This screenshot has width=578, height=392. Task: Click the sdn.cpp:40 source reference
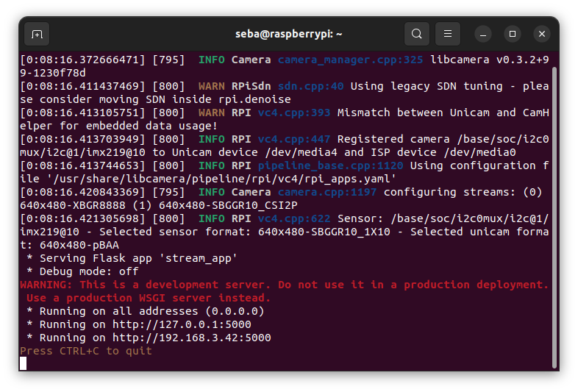[311, 86]
